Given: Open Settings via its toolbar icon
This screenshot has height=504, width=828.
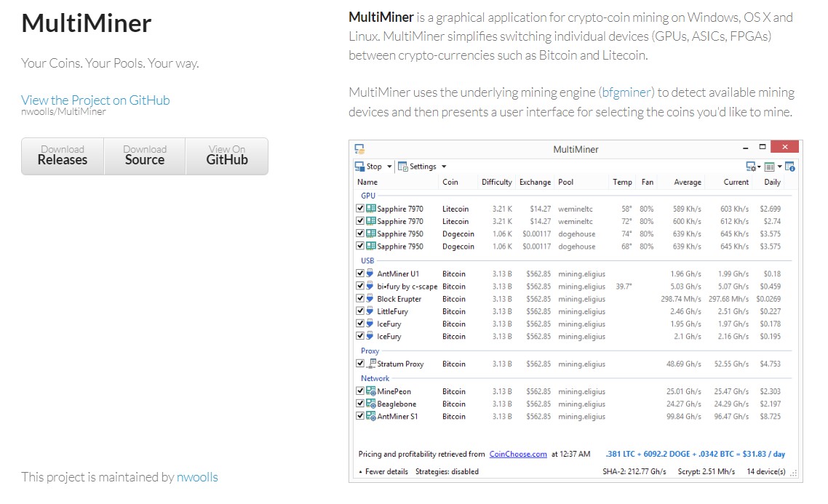Looking at the screenshot, I should [403, 167].
